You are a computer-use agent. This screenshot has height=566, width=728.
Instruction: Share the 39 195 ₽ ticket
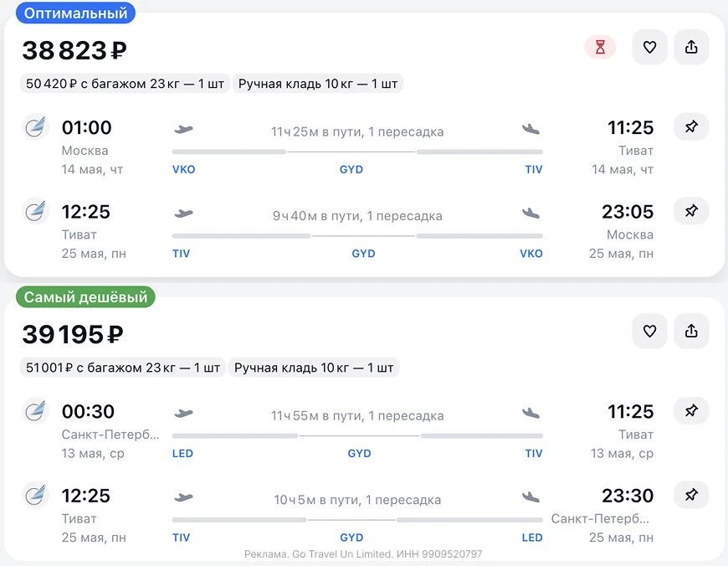691,332
